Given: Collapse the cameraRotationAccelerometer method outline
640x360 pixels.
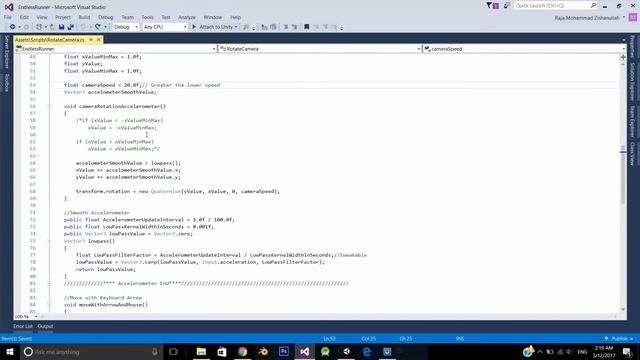Looking at the screenshot, I should click(49, 106).
